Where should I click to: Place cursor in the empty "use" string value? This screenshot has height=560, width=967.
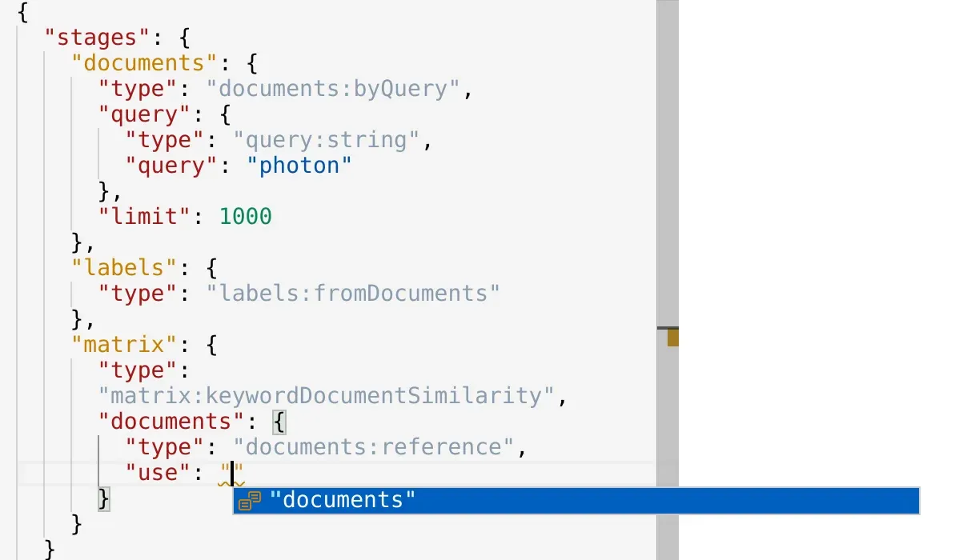point(232,472)
